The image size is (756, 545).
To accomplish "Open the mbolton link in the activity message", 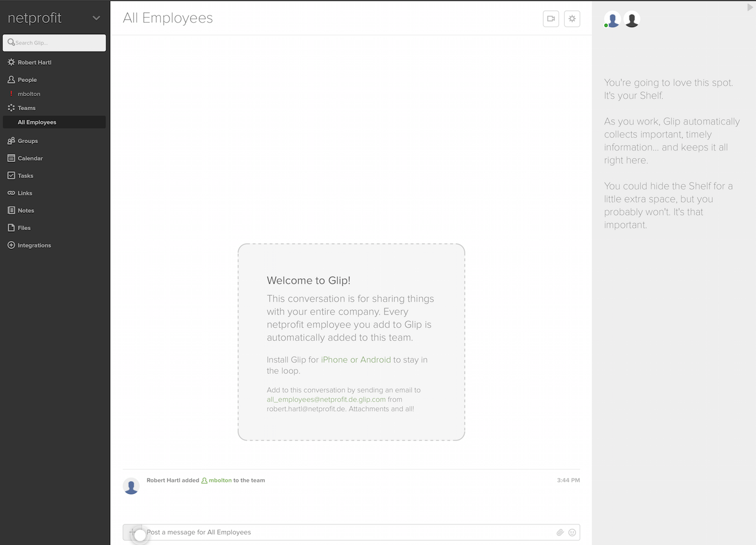I will 220,480.
